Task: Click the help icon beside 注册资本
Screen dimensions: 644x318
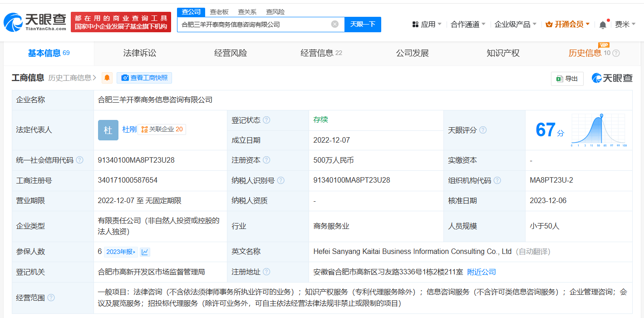Action: (266, 160)
